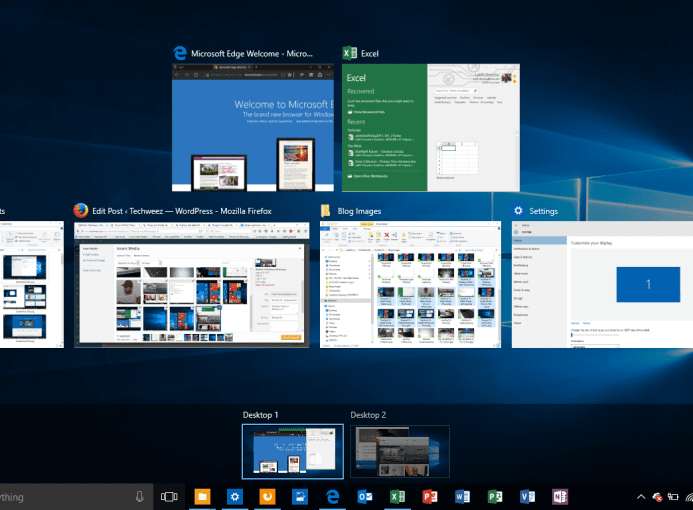Screen dimensions: 693x510
Task: Open Word from the taskbar
Action: pos(462,497)
